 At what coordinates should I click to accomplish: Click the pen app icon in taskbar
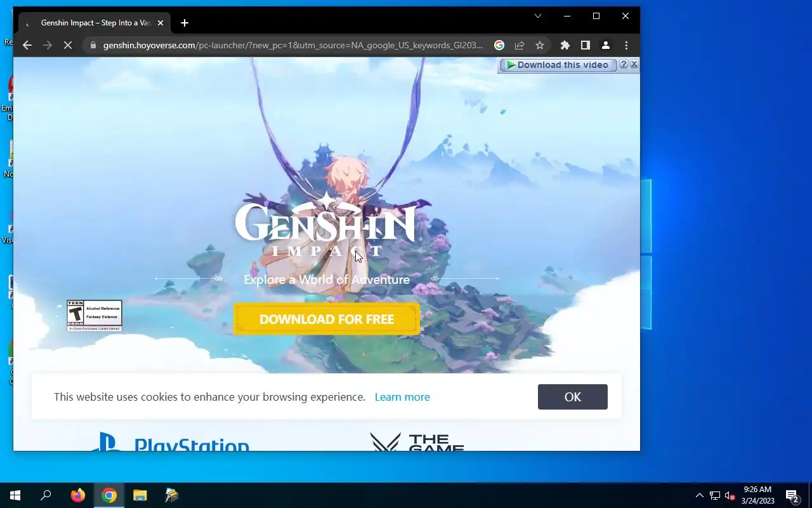coord(171,495)
